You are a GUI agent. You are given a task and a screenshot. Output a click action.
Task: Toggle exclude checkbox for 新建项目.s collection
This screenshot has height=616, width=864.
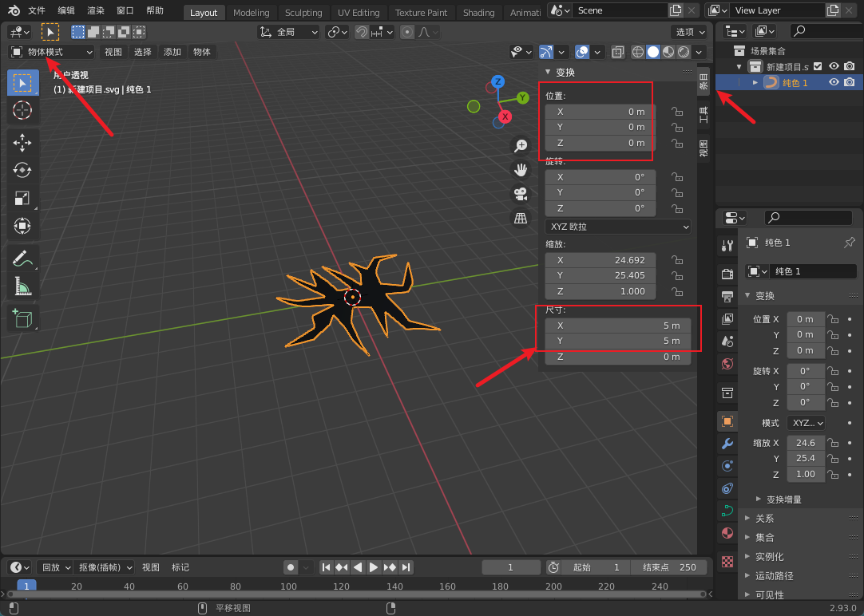(818, 66)
